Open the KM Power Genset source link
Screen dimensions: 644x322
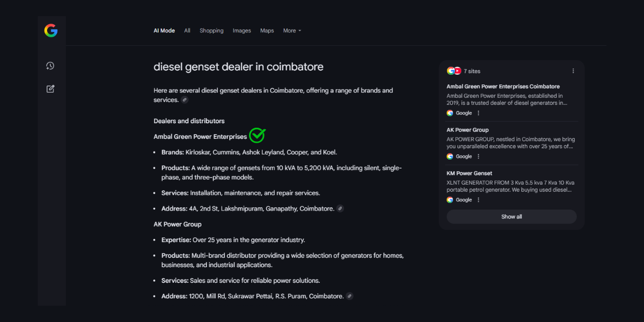click(x=469, y=173)
